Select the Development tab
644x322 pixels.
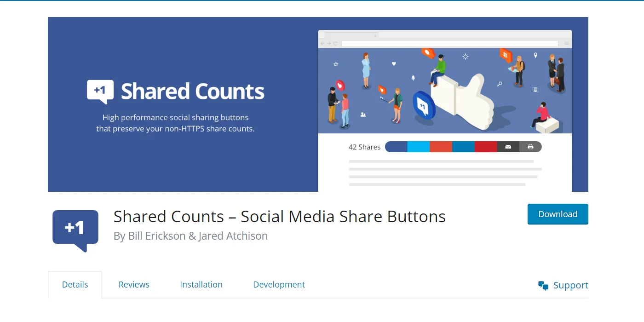point(279,284)
